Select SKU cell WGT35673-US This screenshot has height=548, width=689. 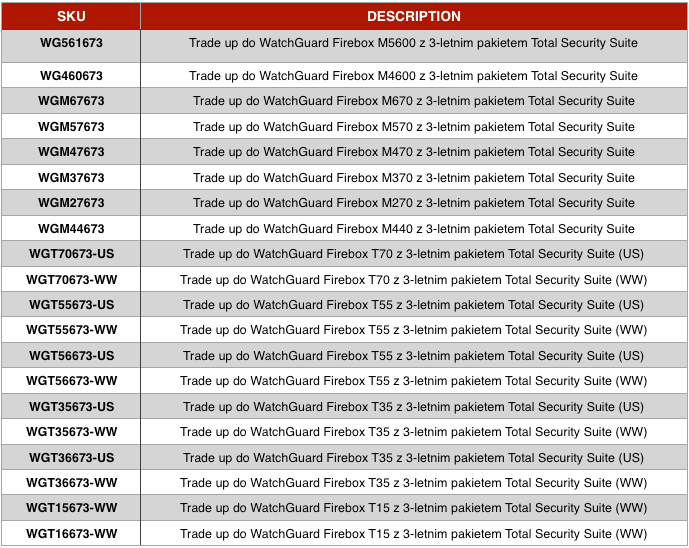[x=71, y=406]
